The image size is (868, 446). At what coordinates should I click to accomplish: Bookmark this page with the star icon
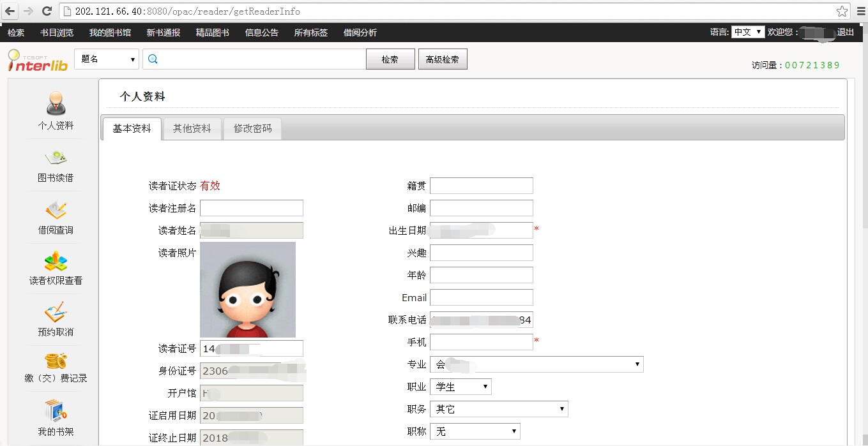[x=842, y=11]
